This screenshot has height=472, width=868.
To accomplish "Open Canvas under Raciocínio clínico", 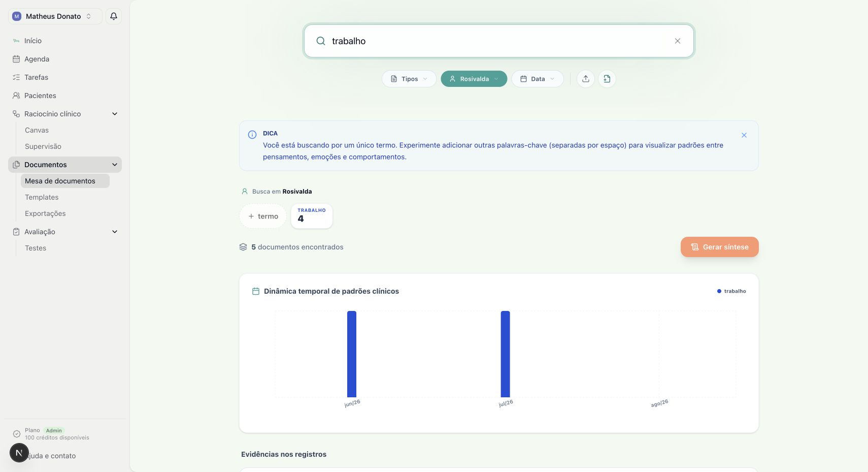I will (37, 130).
